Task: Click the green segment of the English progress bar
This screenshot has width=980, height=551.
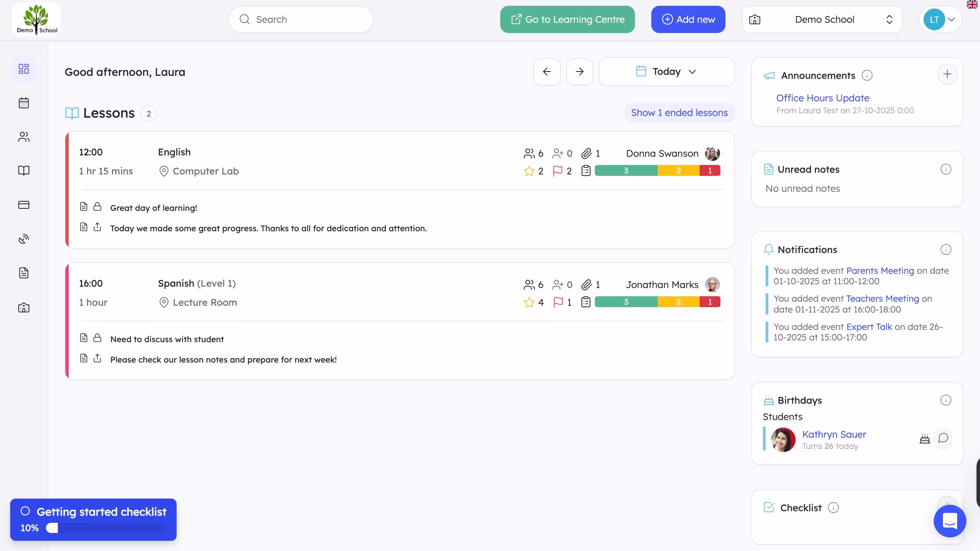Action: tap(626, 170)
